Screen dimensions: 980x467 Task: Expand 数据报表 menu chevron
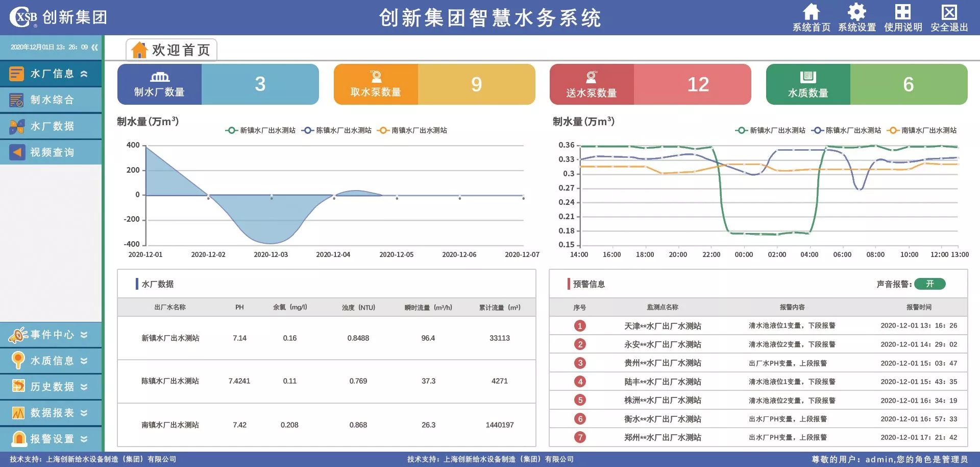(x=84, y=413)
